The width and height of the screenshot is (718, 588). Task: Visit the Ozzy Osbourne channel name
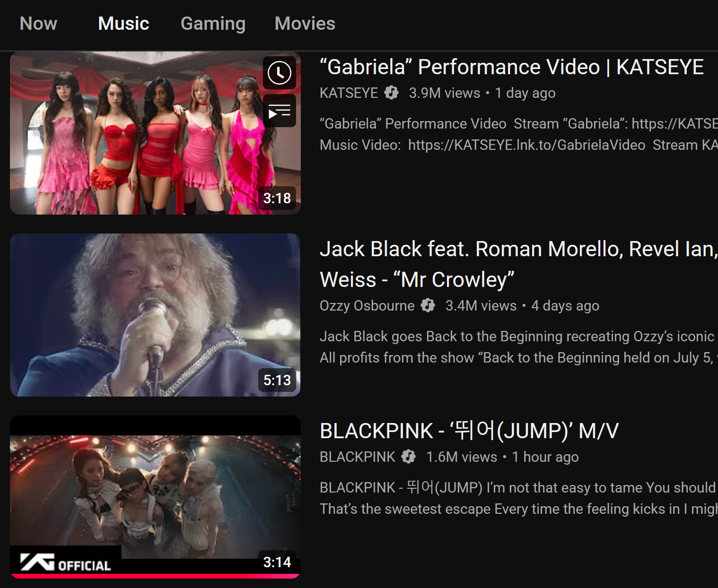(x=367, y=305)
